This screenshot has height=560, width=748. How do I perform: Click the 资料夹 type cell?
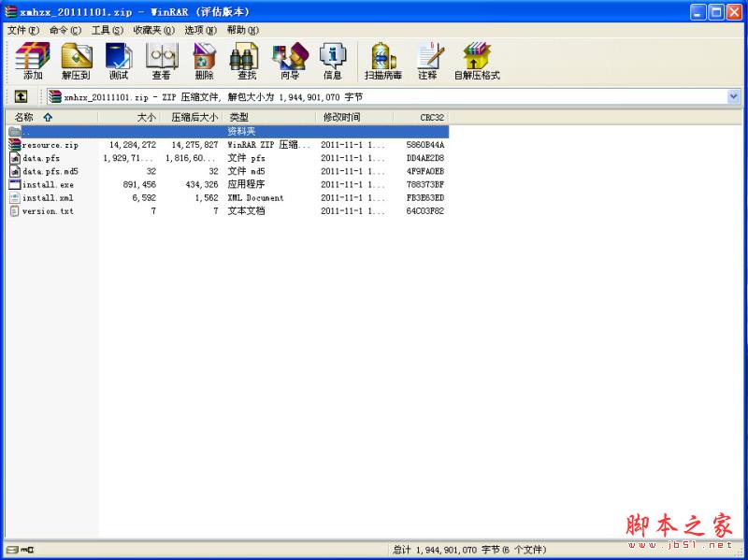click(241, 131)
